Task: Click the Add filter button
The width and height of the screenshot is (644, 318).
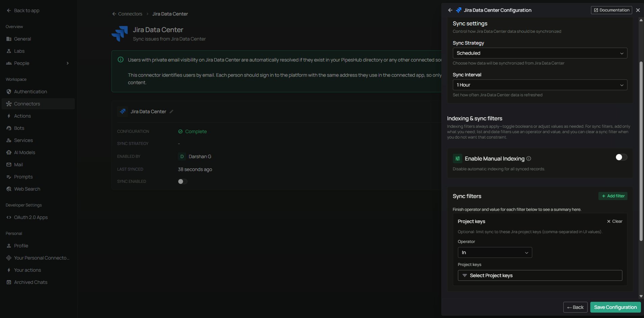Action: pyautogui.click(x=613, y=196)
